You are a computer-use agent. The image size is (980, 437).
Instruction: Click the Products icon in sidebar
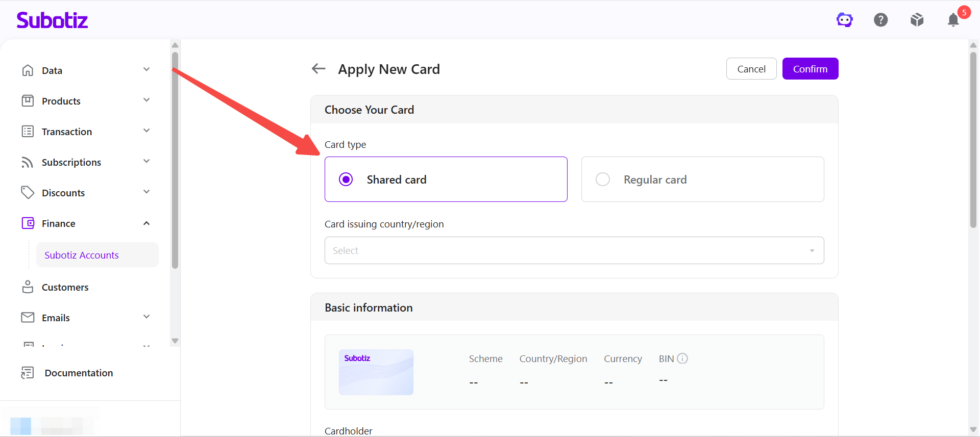tap(28, 101)
